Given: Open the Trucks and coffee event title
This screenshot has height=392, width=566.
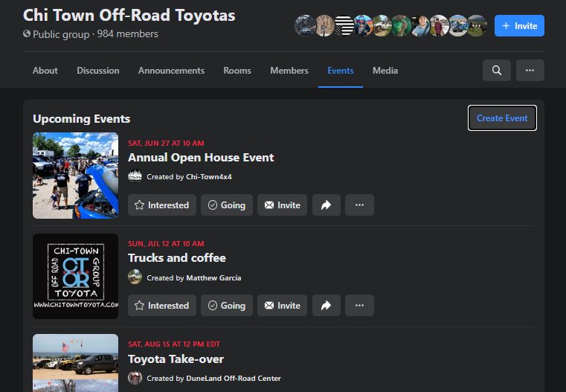Looking at the screenshot, I should point(177,257).
